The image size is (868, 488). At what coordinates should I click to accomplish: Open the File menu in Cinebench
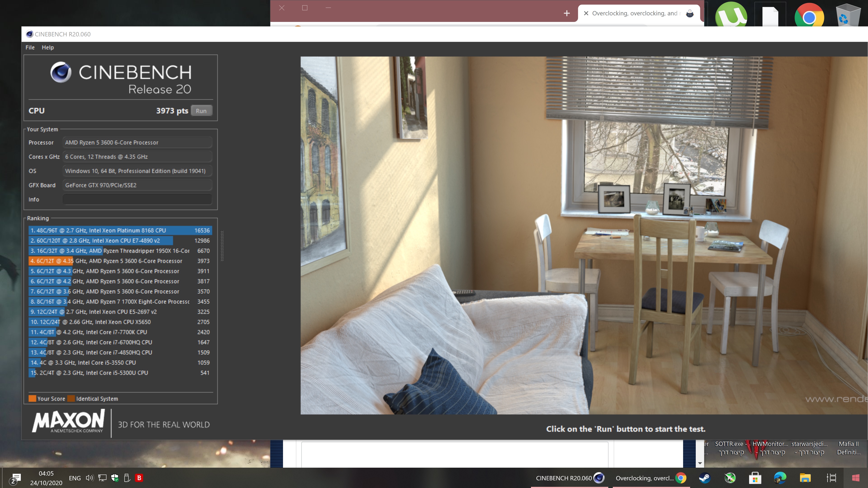(x=30, y=47)
